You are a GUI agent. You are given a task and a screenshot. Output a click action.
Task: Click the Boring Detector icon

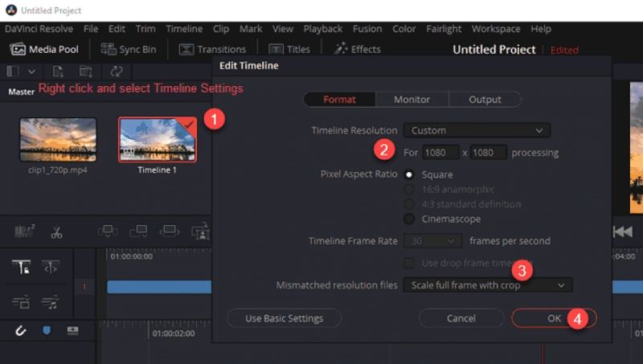click(x=24, y=232)
